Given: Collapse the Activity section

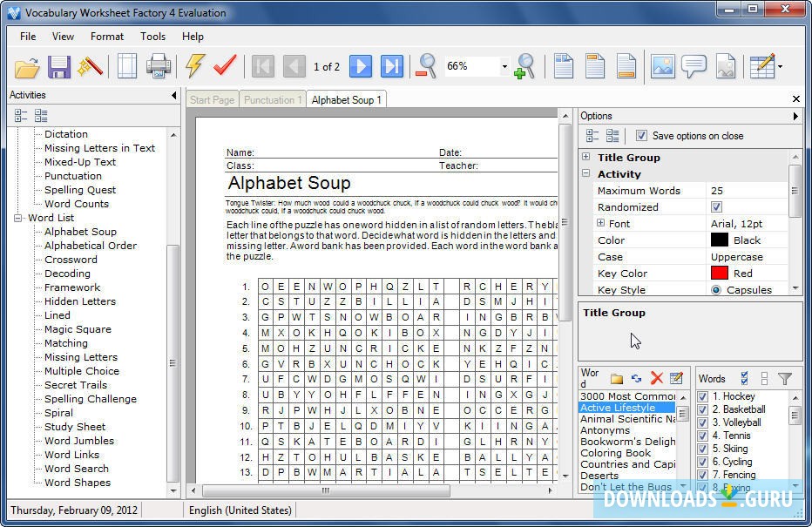Looking at the screenshot, I should pos(585,173).
